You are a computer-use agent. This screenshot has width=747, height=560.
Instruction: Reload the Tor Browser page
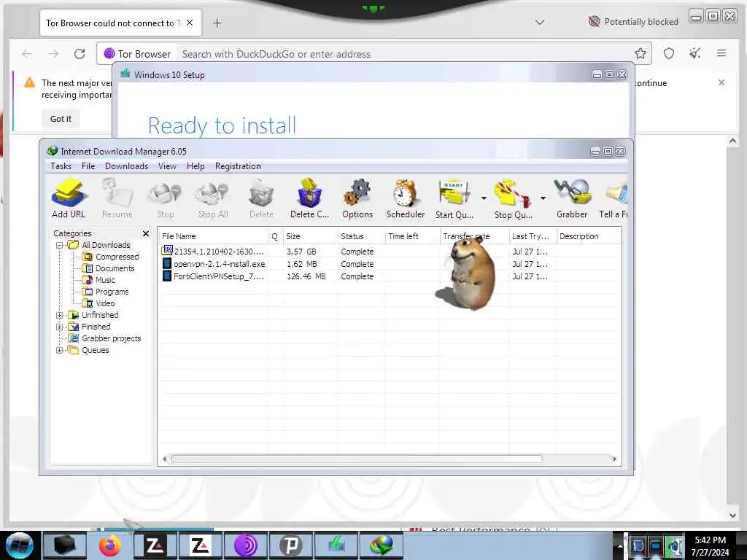[x=80, y=54]
